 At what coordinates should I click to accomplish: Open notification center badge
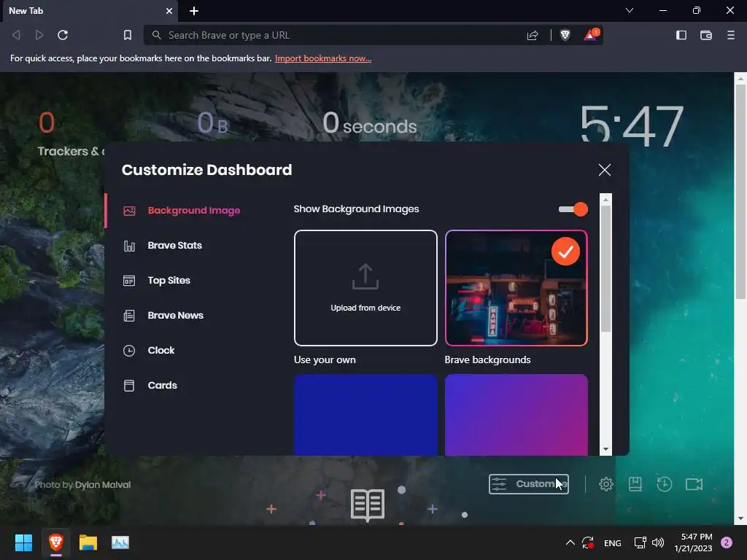[727, 542]
